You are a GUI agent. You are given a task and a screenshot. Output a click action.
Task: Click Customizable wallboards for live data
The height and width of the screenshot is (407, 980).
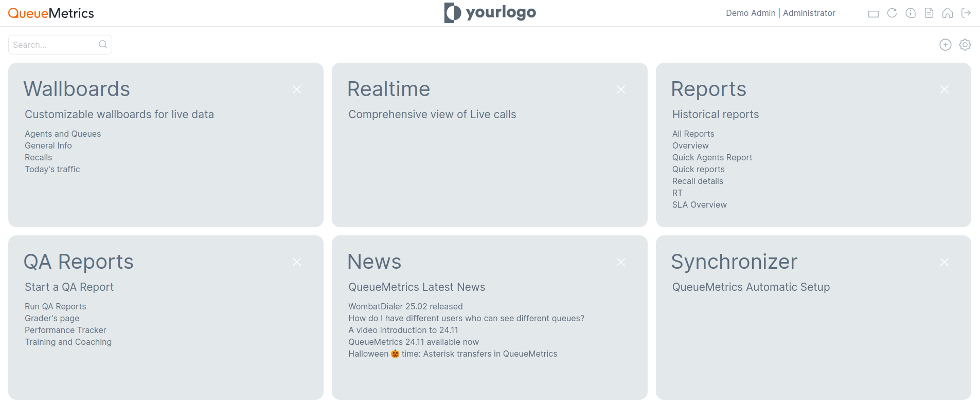coord(119,114)
